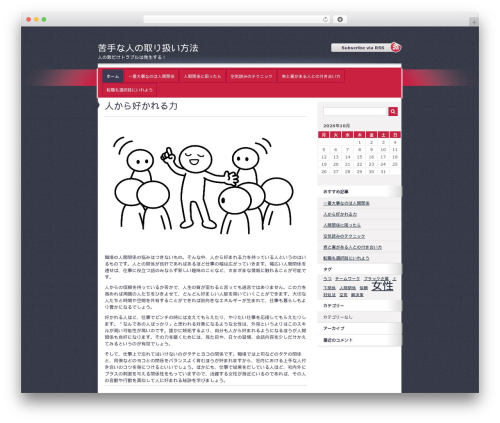Viewport: 500px width, 423px height.
Task: Select the 空気 tag
Action: [343, 295]
